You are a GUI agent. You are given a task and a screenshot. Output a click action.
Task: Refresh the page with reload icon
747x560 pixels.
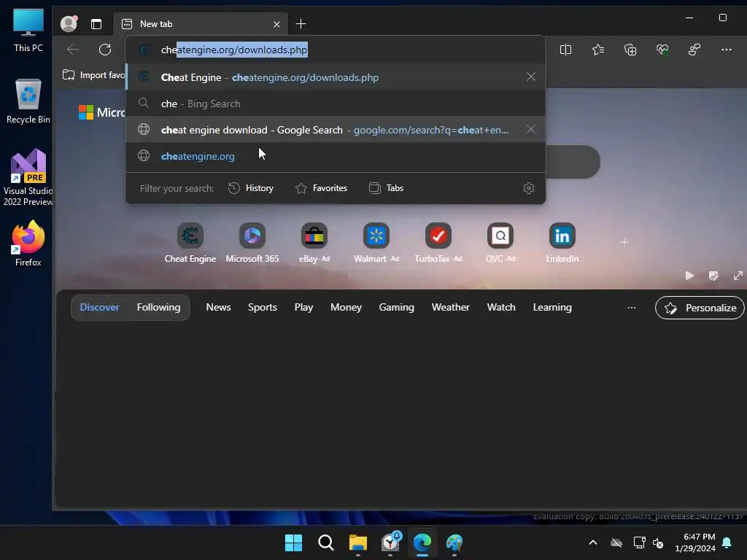(105, 50)
